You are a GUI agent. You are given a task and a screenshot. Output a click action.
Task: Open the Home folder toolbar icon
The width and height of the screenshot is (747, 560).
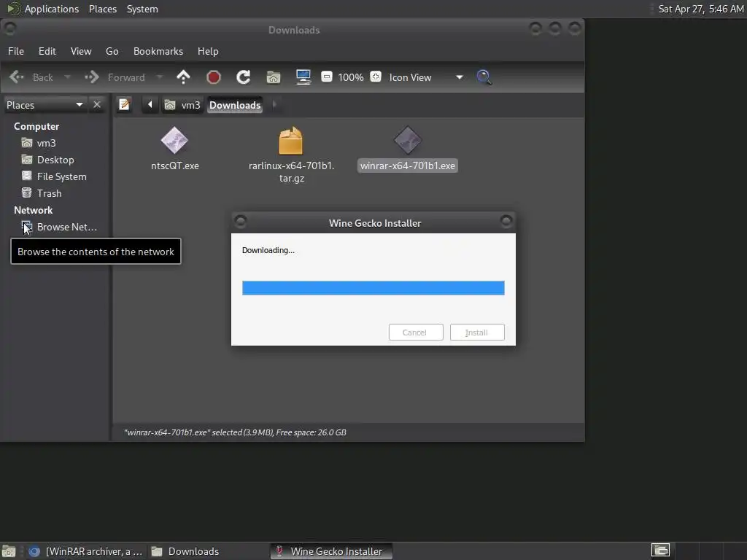[x=274, y=77]
